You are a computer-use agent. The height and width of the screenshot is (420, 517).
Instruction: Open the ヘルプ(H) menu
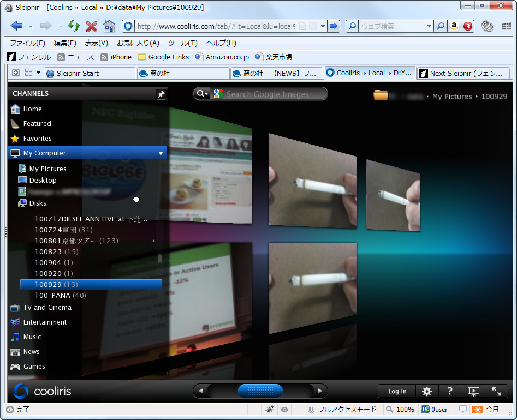[x=221, y=43]
